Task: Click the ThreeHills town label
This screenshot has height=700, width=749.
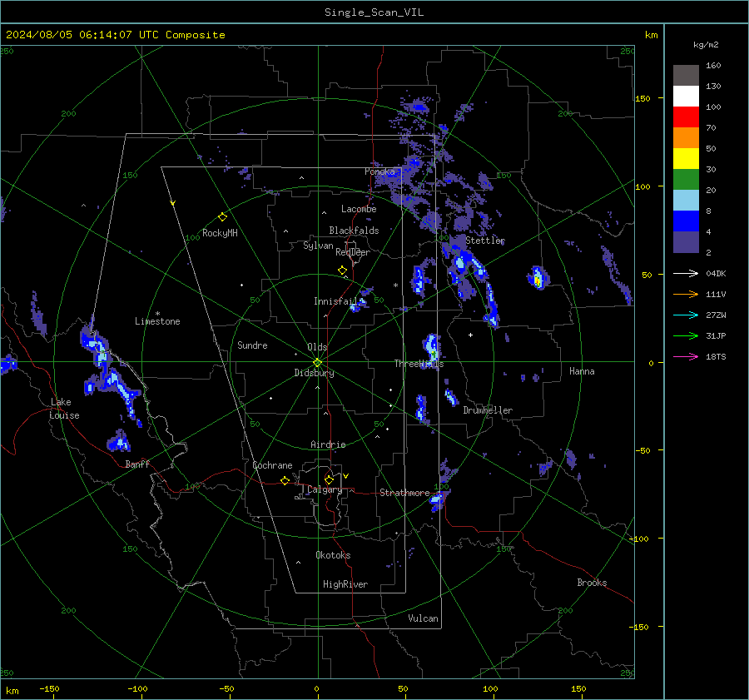Action: (x=419, y=364)
